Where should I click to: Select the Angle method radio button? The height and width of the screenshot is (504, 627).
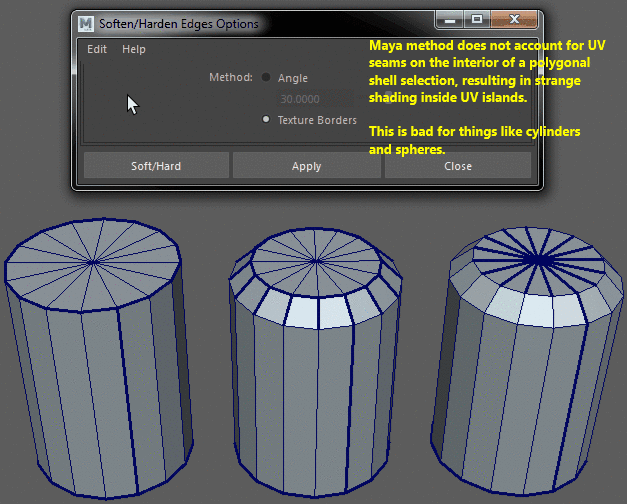pos(266,77)
